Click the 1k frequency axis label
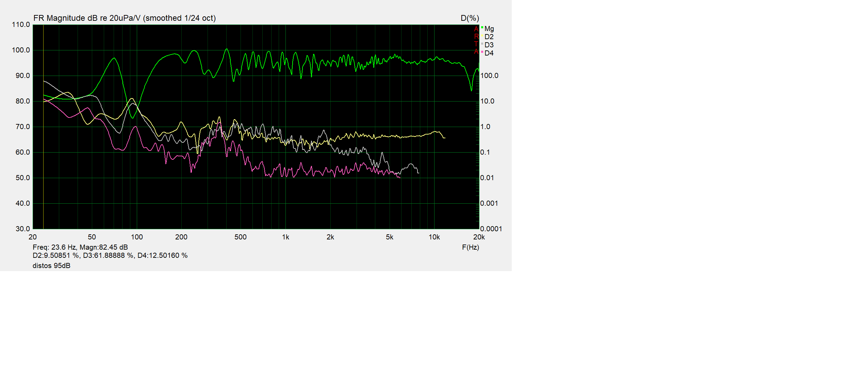 [285, 237]
